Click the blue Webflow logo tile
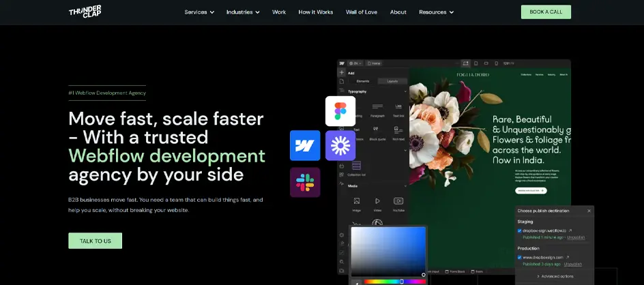644x285 pixels. [305, 145]
